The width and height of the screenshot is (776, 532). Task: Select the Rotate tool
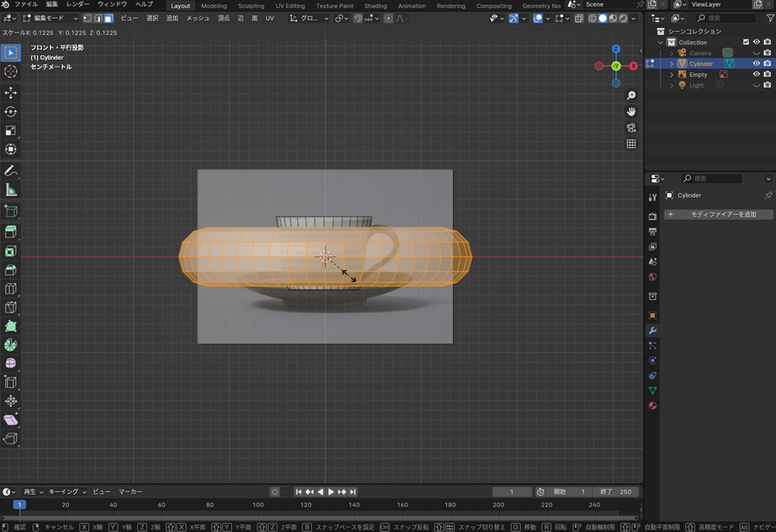pos(11,112)
